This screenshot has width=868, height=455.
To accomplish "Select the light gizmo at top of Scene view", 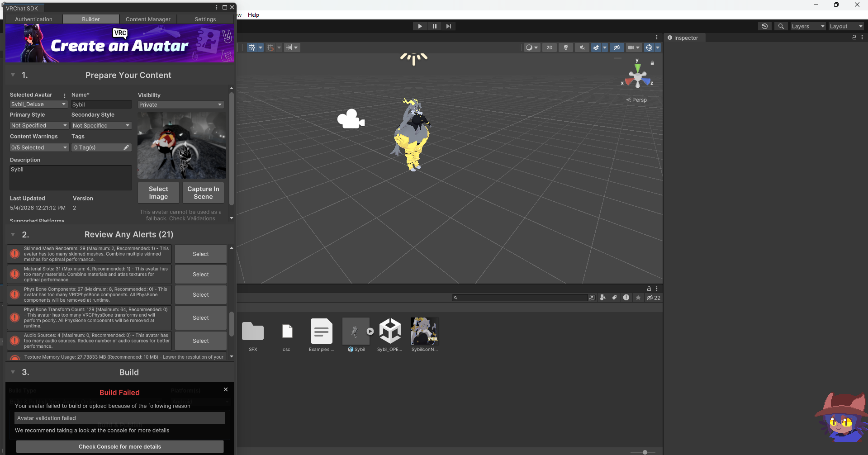I will [x=414, y=59].
